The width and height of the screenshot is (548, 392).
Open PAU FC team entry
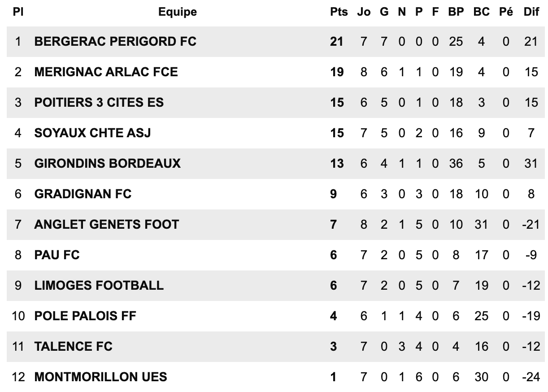click(x=57, y=255)
